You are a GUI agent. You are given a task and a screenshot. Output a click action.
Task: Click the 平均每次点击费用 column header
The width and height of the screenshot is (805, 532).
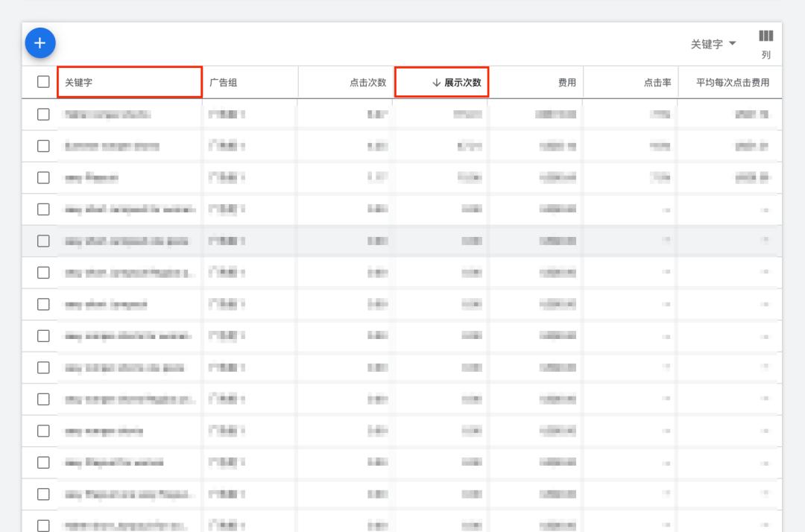point(732,83)
